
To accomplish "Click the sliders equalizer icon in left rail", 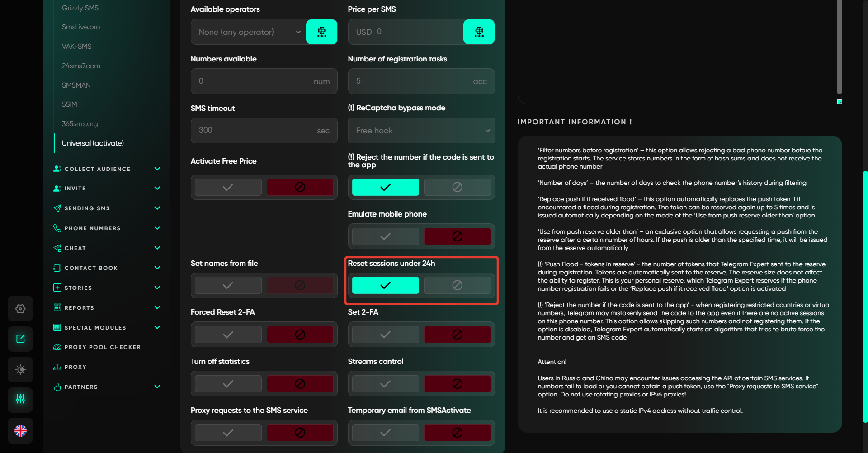I will pos(20,399).
